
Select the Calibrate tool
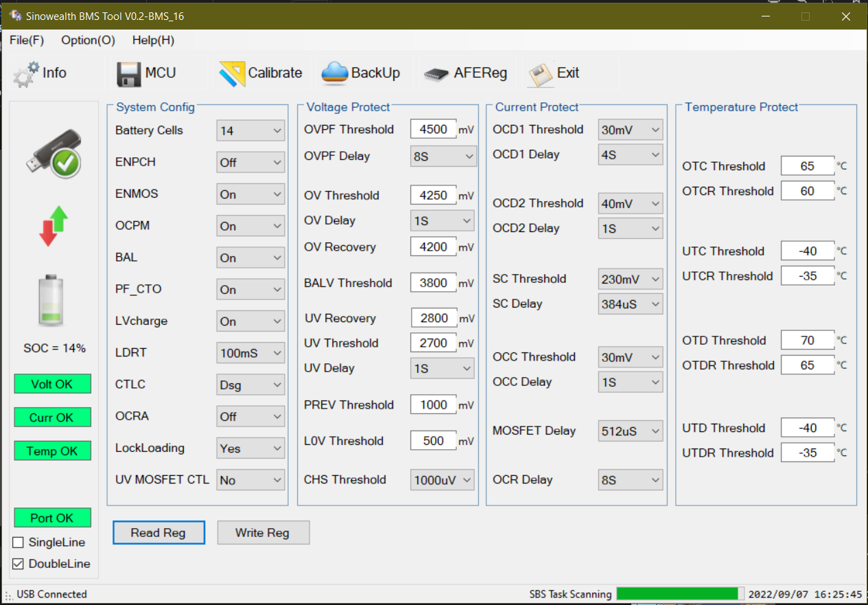point(233,73)
